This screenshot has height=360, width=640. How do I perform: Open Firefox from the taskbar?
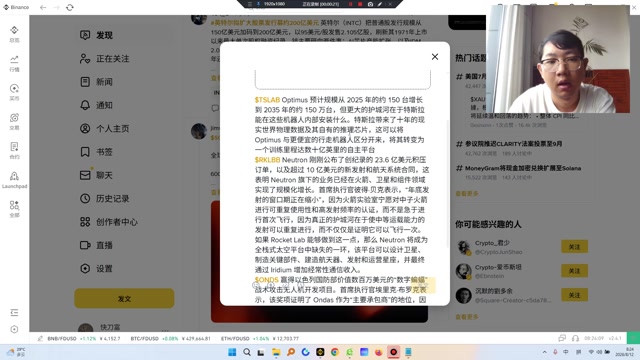coord(379,352)
